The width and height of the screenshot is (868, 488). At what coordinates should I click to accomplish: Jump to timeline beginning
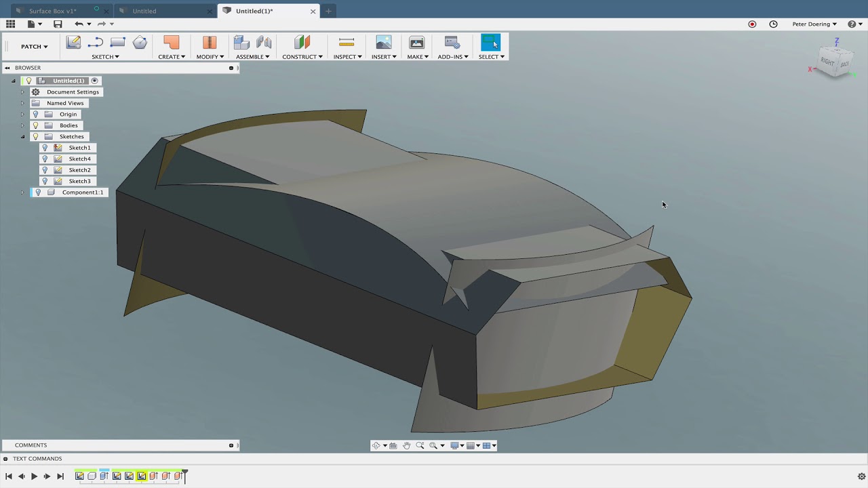click(x=9, y=476)
